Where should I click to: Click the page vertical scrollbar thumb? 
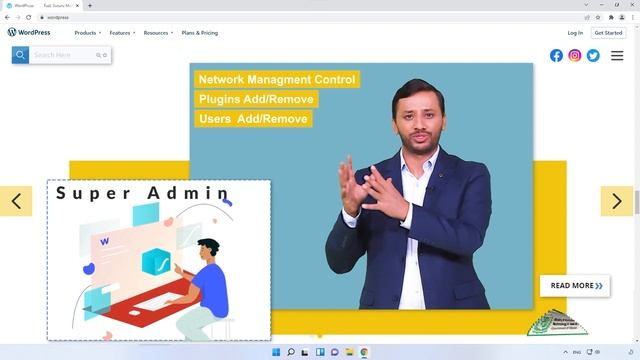(x=637, y=202)
